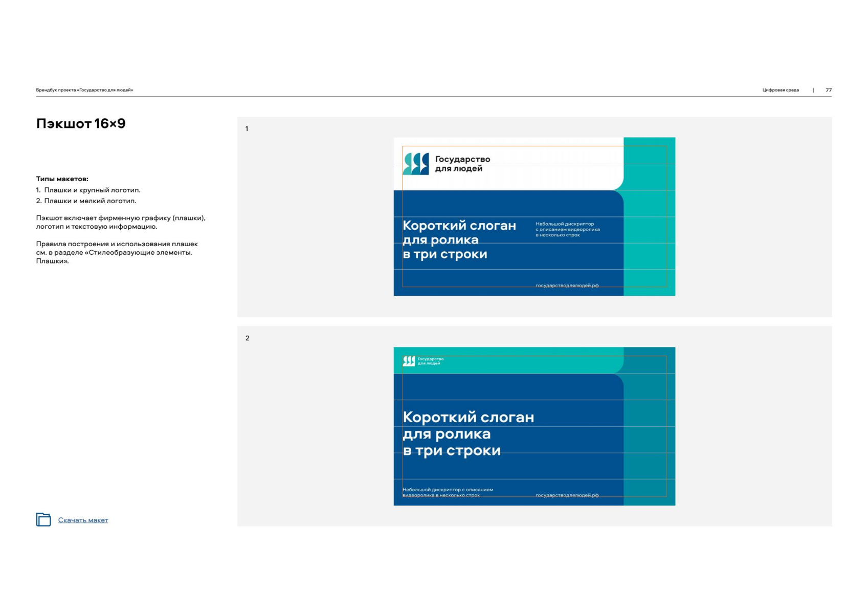Click the small white logo emblem in layout 2
868x614 pixels.
click(409, 361)
